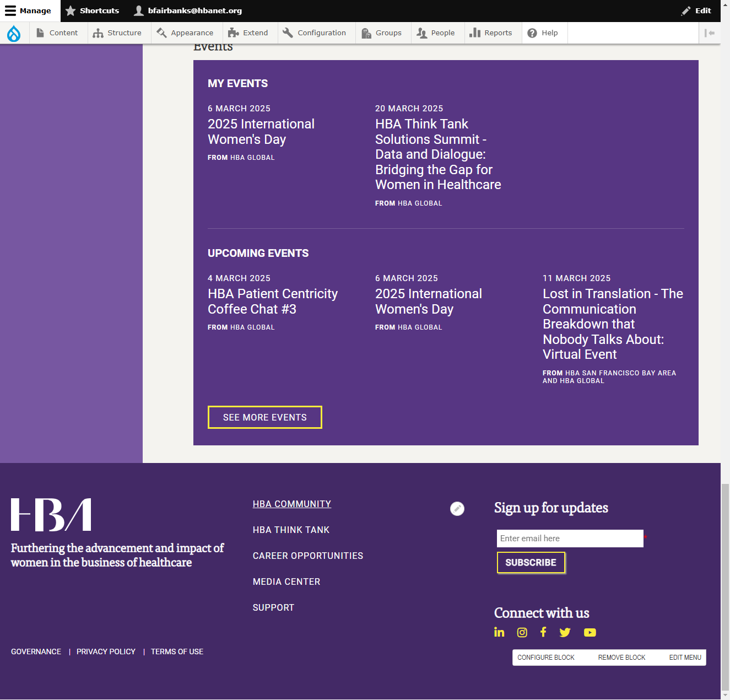The image size is (730, 700).
Task: Click the Drupal drop logo icon
Action: (14, 33)
